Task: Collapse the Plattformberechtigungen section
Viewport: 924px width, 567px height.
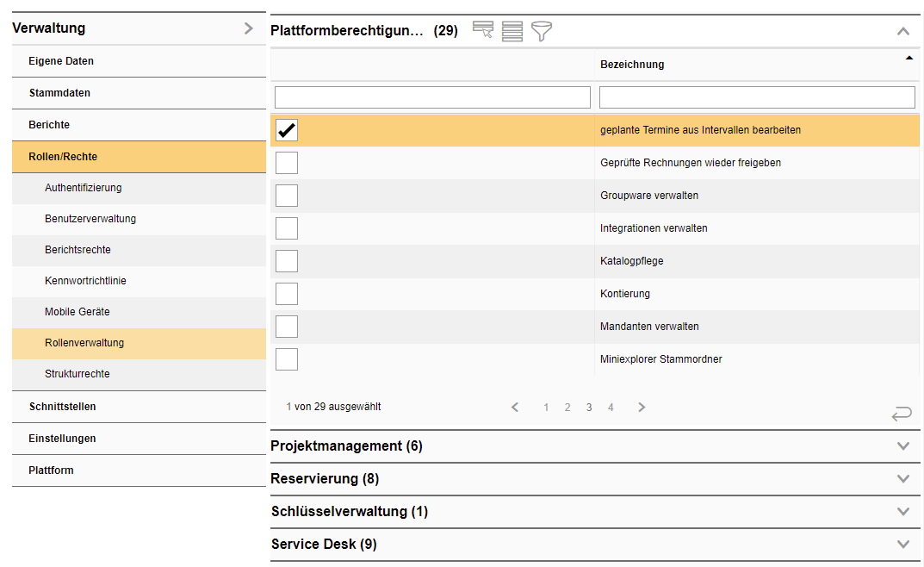Action: pyautogui.click(x=902, y=31)
